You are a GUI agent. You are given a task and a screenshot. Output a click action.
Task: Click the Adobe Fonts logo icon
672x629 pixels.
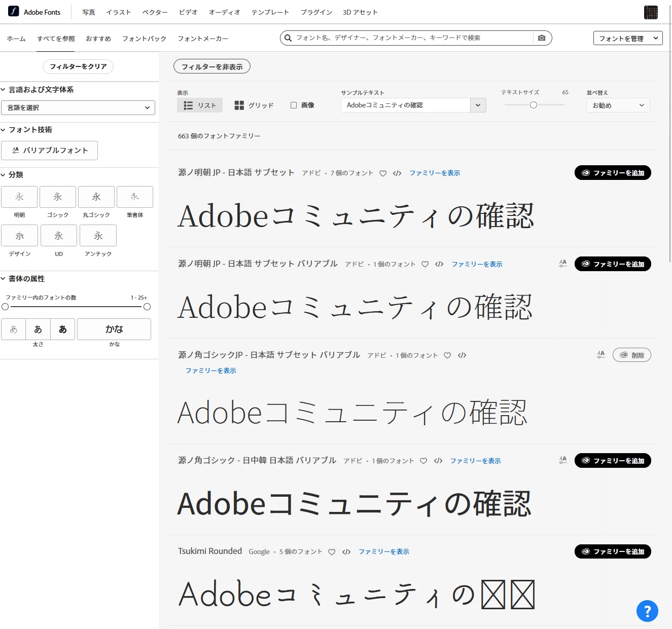coord(13,11)
